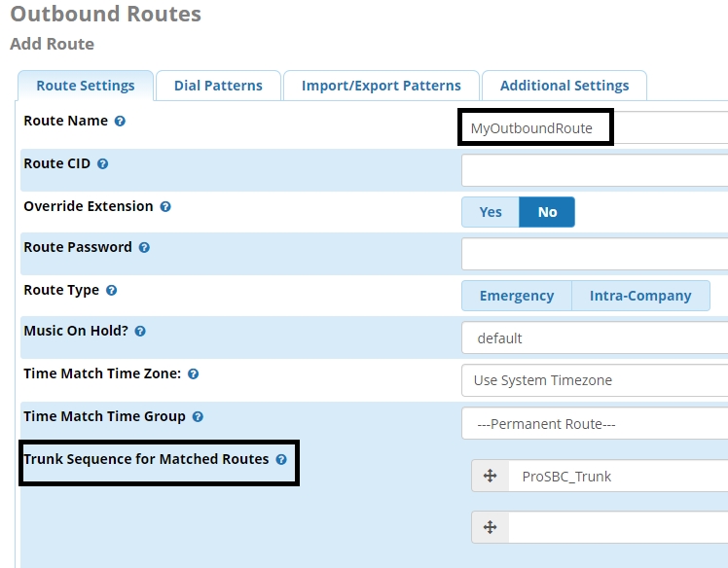The image size is (728, 568).
Task: Toggle Emergency route type
Action: point(517,296)
